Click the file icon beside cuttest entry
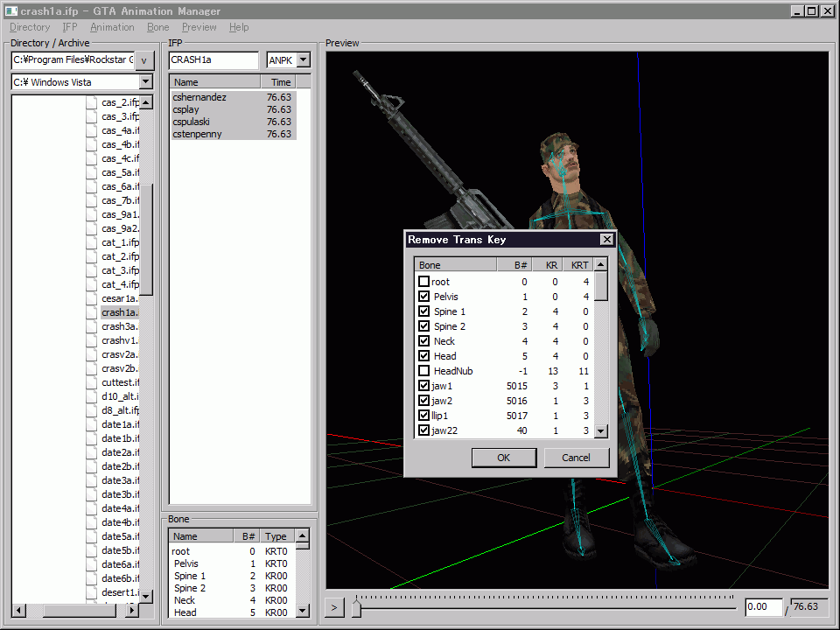Screen dimensions: 840x630 tap(92, 382)
